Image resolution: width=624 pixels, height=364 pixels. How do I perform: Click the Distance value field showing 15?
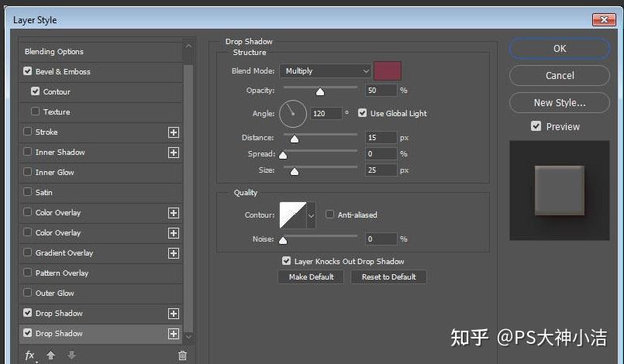(381, 138)
